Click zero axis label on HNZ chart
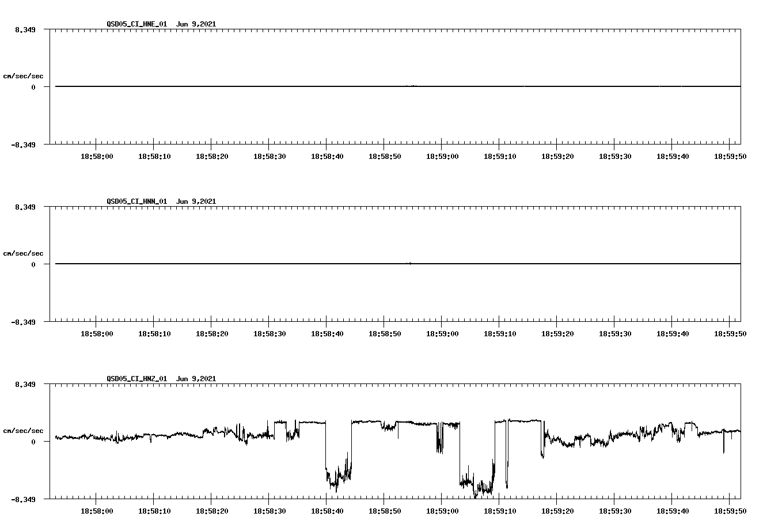 [x=33, y=442]
